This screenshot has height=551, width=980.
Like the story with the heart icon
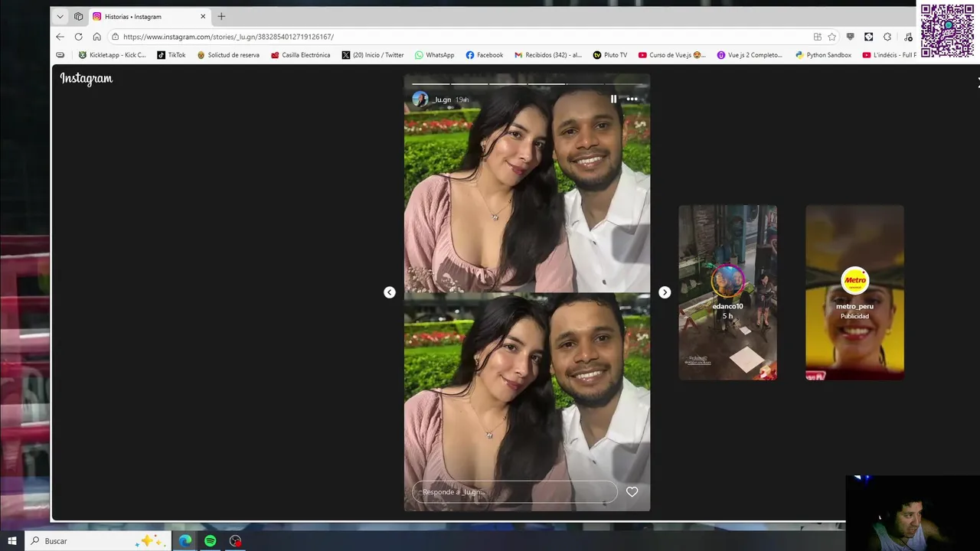pyautogui.click(x=632, y=492)
